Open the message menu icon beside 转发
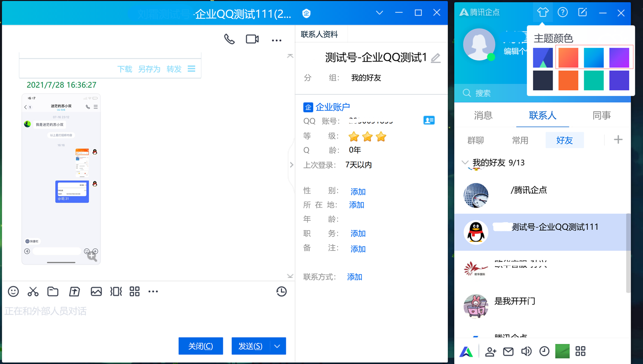 [191, 68]
